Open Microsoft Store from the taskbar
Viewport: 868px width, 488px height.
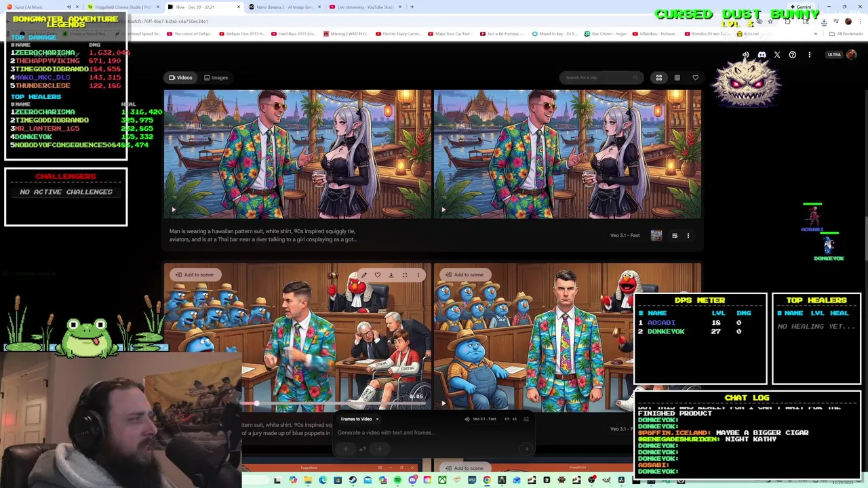(x=338, y=480)
